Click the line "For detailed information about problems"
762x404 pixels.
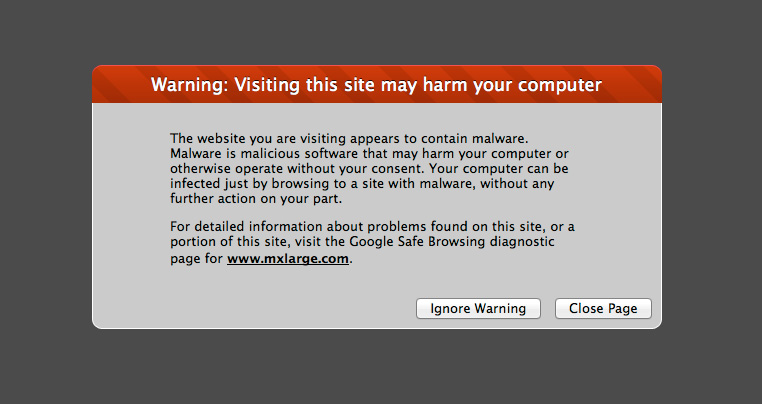tap(372, 227)
